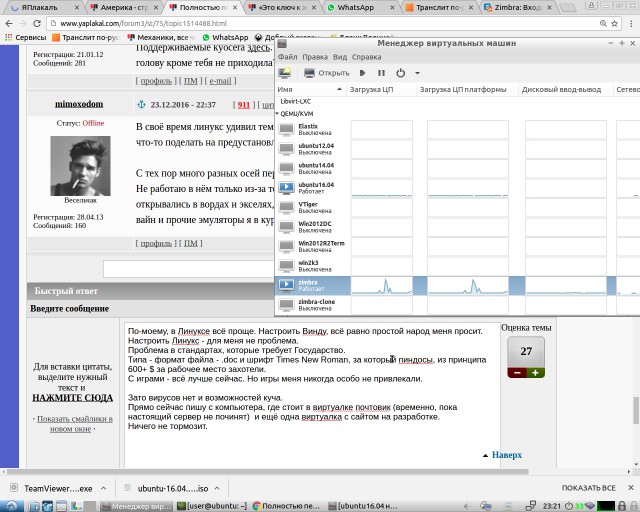Switch to the Zimbra: Вход tab
Image resolution: width=640 pixels, height=512 pixels.
517,7
